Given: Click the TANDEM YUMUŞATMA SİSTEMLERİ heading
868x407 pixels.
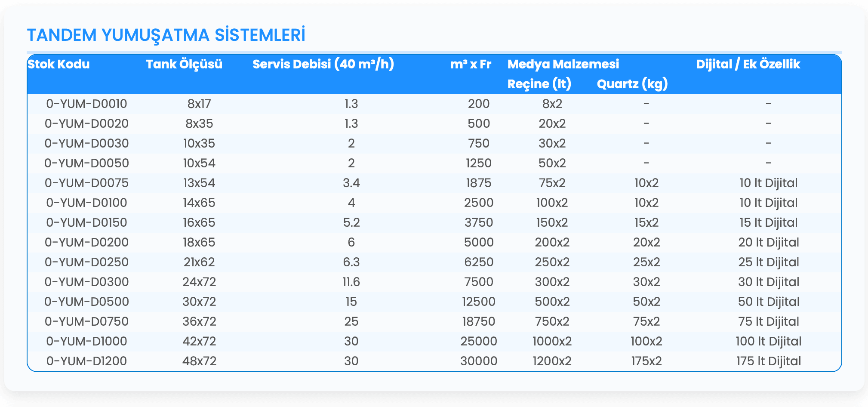Looking at the screenshot, I should tap(166, 35).
